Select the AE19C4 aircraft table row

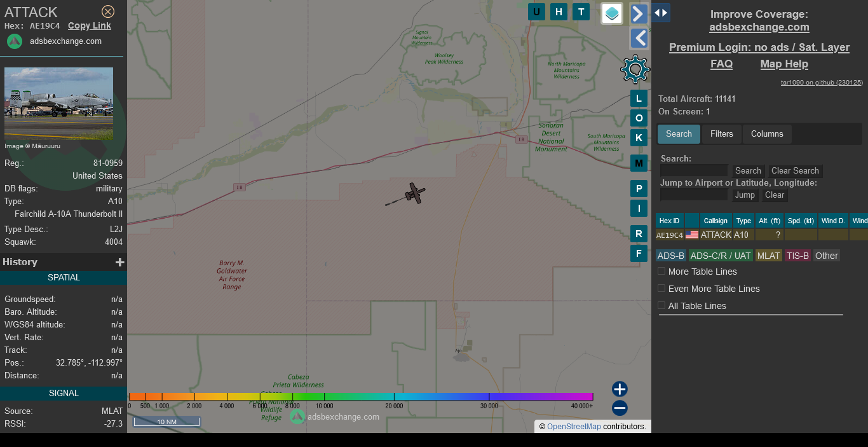[x=762, y=235]
